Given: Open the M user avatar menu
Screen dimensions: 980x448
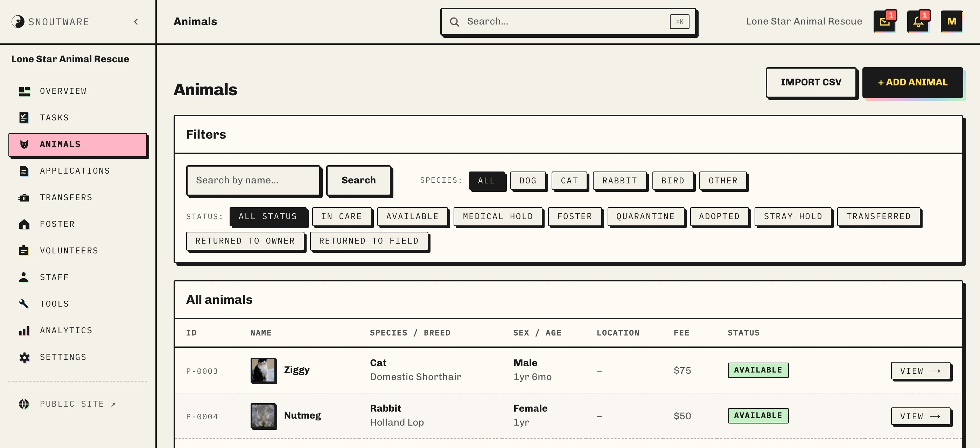Looking at the screenshot, I should (951, 22).
